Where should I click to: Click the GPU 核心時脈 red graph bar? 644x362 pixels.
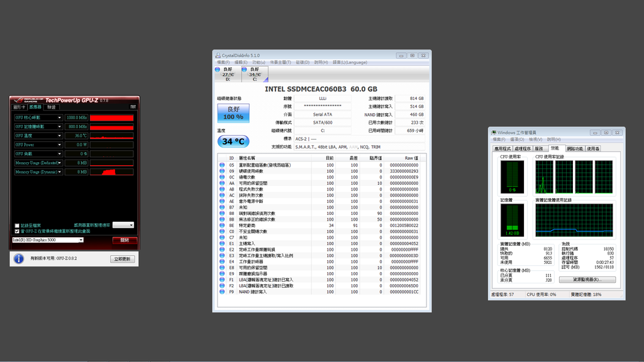tap(112, 118)
